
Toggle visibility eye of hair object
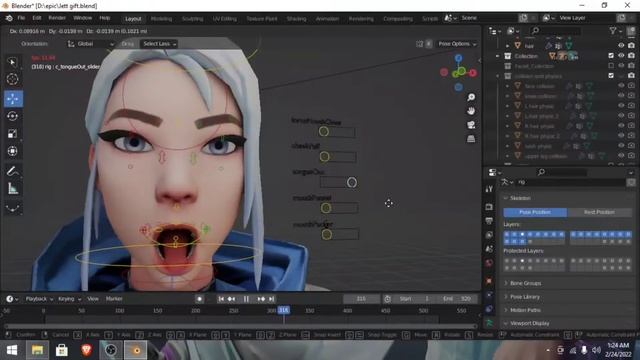tap(621, 46)
